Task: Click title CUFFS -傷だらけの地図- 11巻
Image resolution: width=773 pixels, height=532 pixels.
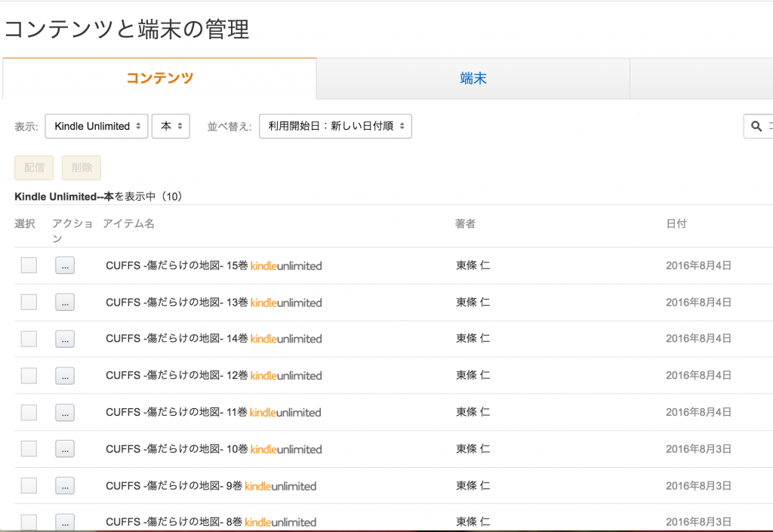Action: click(x=177, y=412)
